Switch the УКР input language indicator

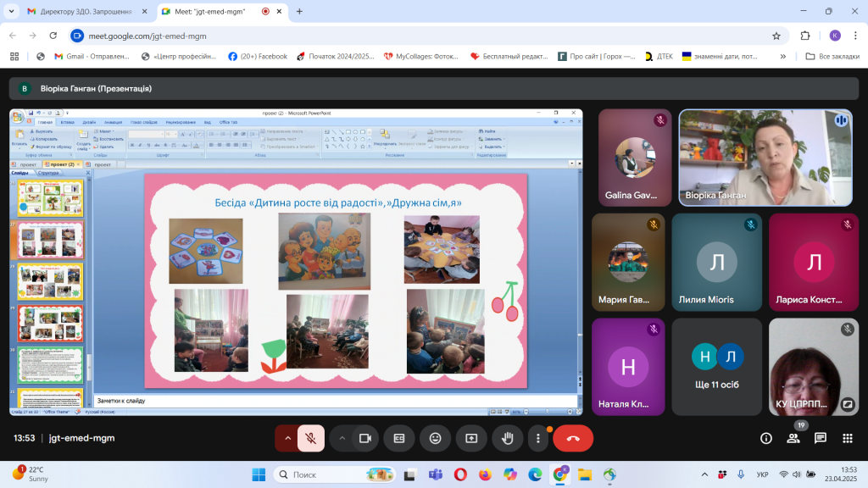762,474
